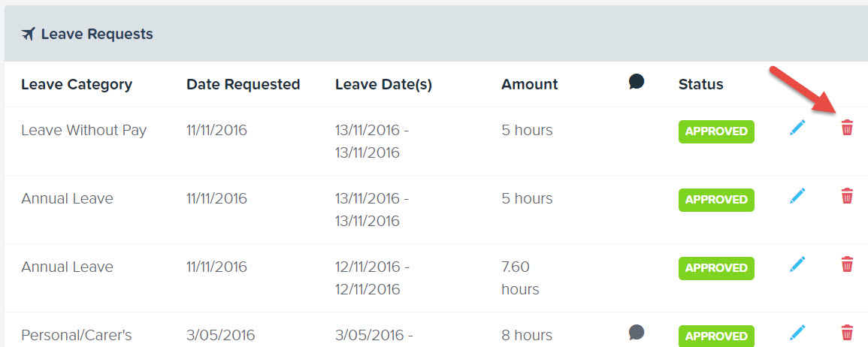The width and height of the screenshot is (868, 347).
Task: Edit the 7.60 hours Annual Leave request
Action: point(797,264)
